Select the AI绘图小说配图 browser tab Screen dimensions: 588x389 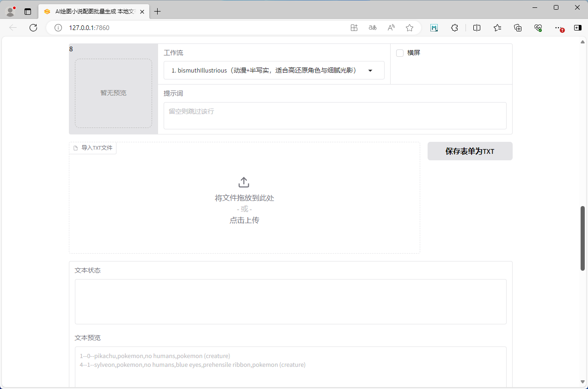[x=92, y=12]
